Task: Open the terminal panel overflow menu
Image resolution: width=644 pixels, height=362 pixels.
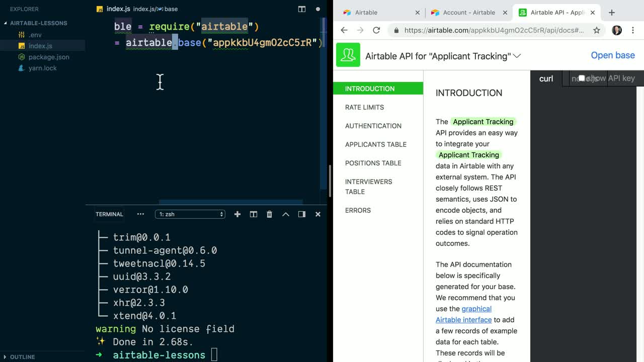Action: [140, 214]
